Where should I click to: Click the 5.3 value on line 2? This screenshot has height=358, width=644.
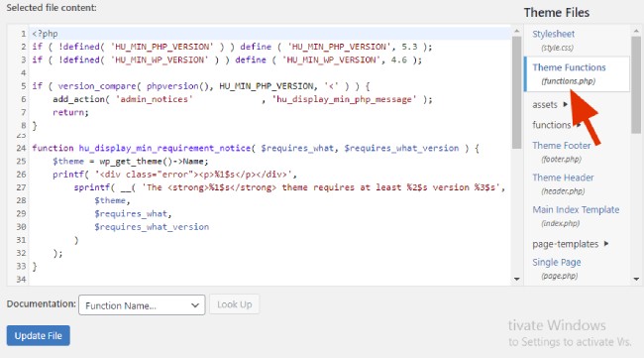coord(409,47)
